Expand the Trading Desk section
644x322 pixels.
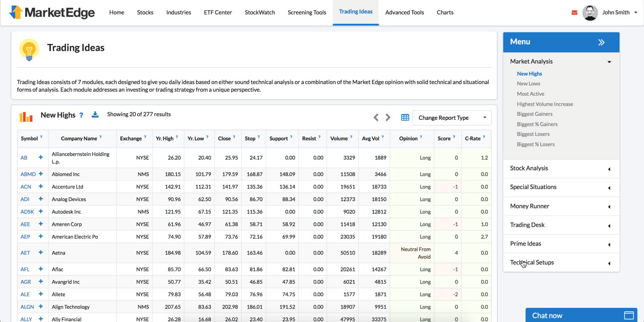point(609,226)
